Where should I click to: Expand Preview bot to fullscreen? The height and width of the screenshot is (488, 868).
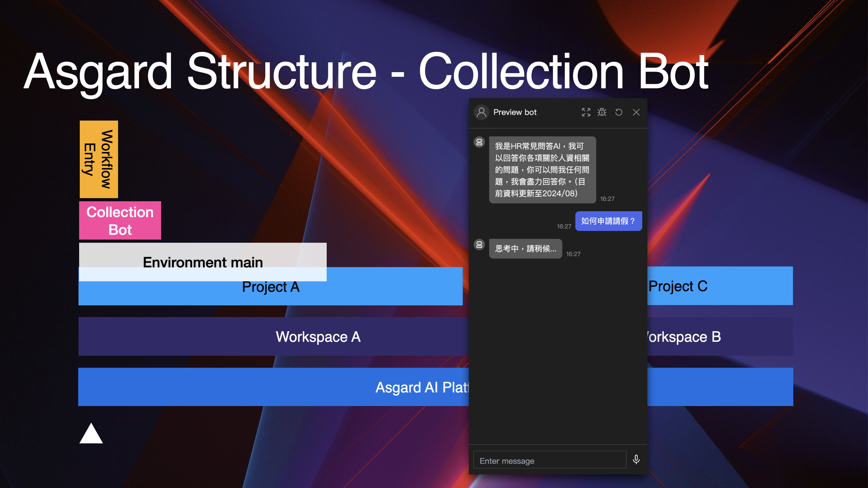point(586,112)
